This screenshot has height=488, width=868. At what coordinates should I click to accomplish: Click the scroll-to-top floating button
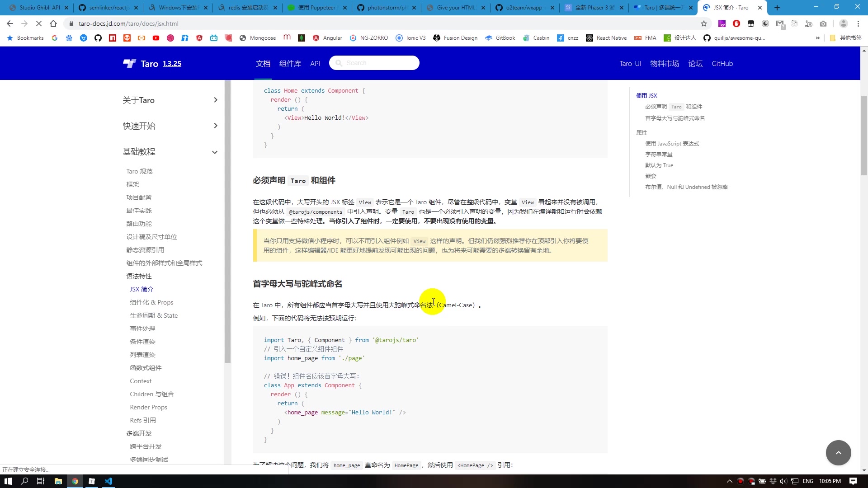pos(839,452)
